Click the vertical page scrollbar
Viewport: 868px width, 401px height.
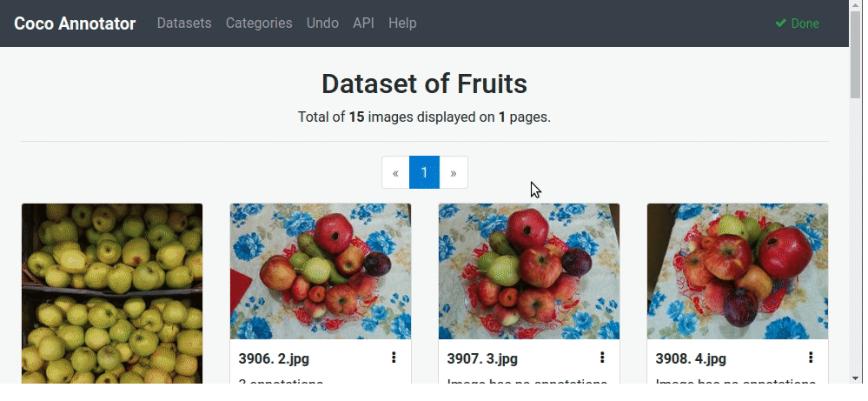(856, 217)
